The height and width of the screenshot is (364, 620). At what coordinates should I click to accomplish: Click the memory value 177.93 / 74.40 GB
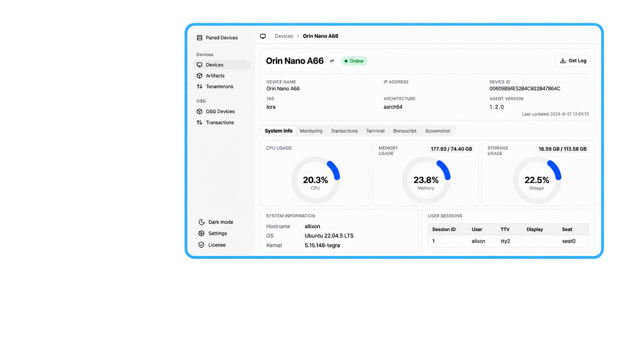[451, 149]
